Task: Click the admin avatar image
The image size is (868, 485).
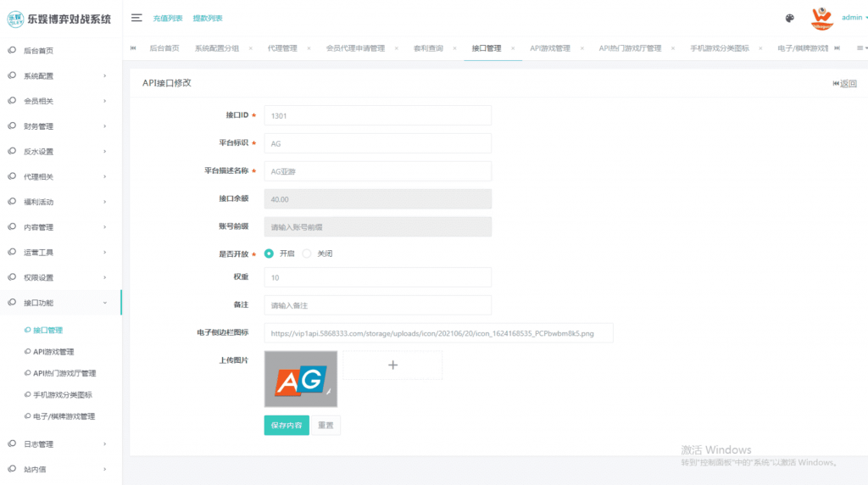Action: [x=821, y=18]
